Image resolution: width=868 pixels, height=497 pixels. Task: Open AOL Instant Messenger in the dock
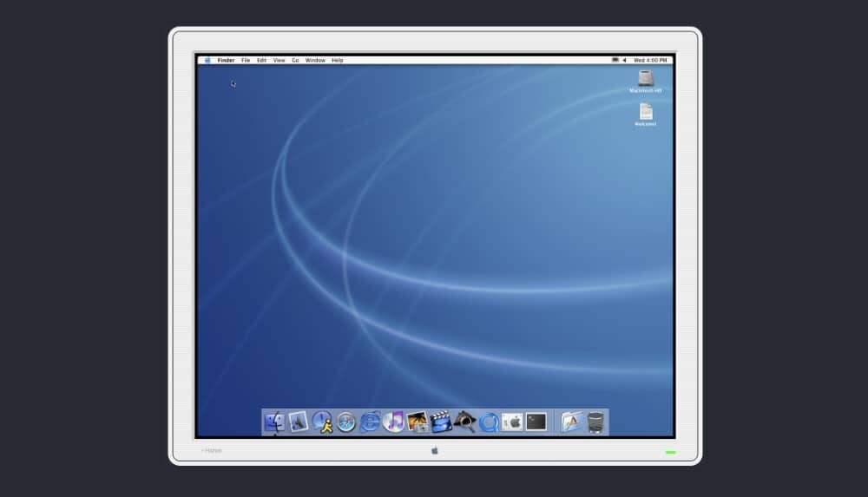pos(322,422)
